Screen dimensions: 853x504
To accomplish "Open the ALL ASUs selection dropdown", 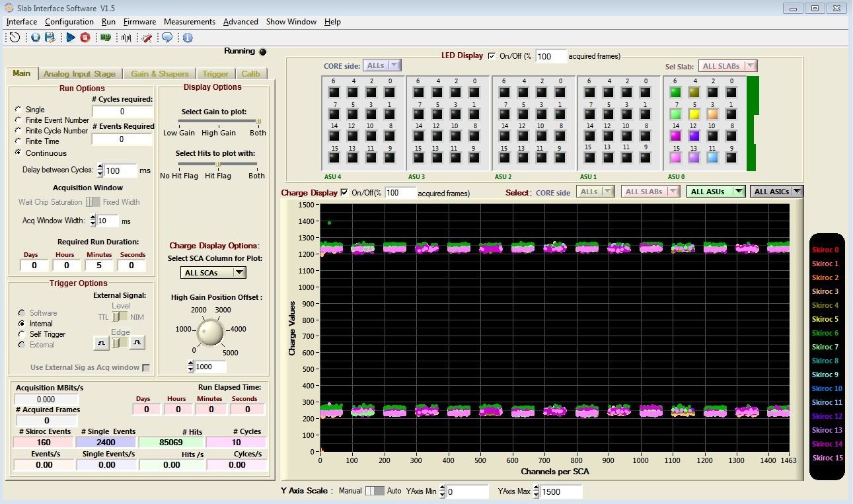I will [x=716, y=192].
